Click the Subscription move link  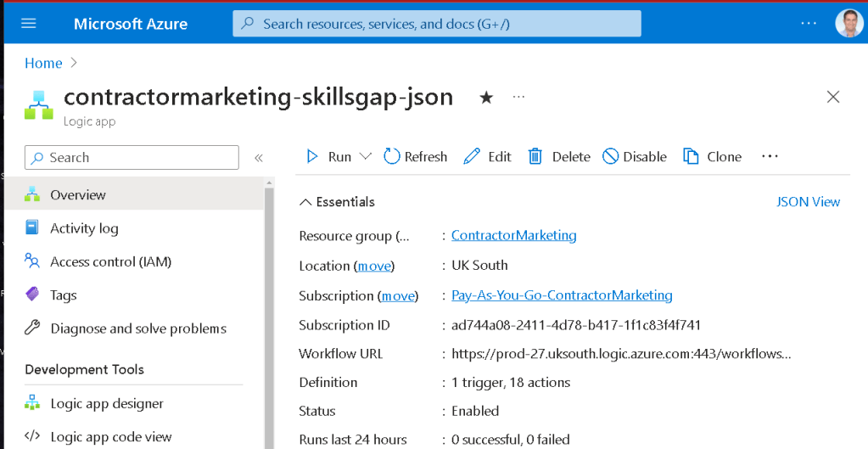398,295
